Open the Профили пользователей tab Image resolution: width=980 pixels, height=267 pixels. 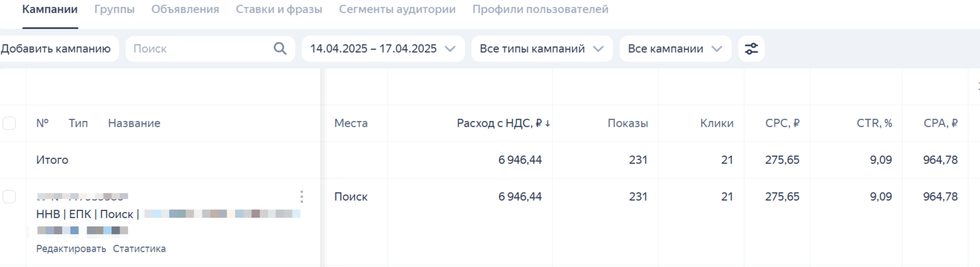[x=540, y=9]
